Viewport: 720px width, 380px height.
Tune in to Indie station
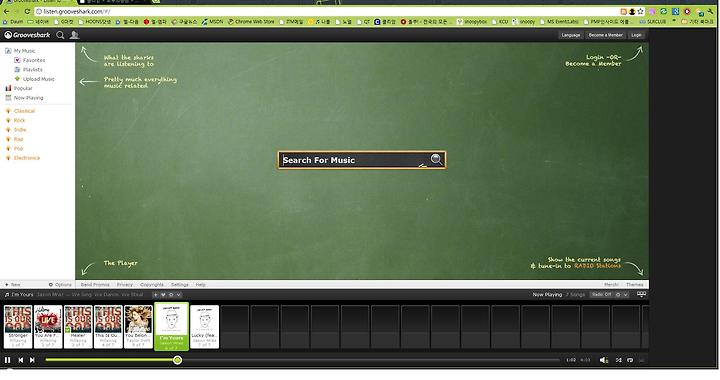click(x=16, y=130)
